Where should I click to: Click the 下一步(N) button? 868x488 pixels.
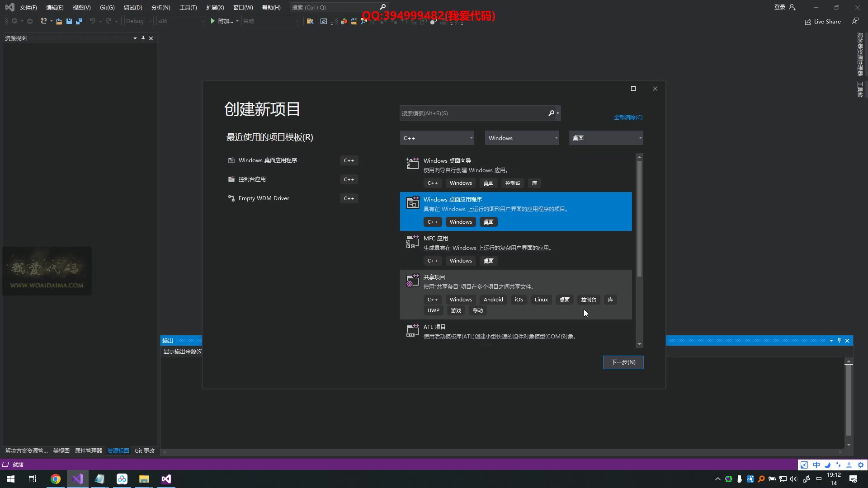coord(623,362)
